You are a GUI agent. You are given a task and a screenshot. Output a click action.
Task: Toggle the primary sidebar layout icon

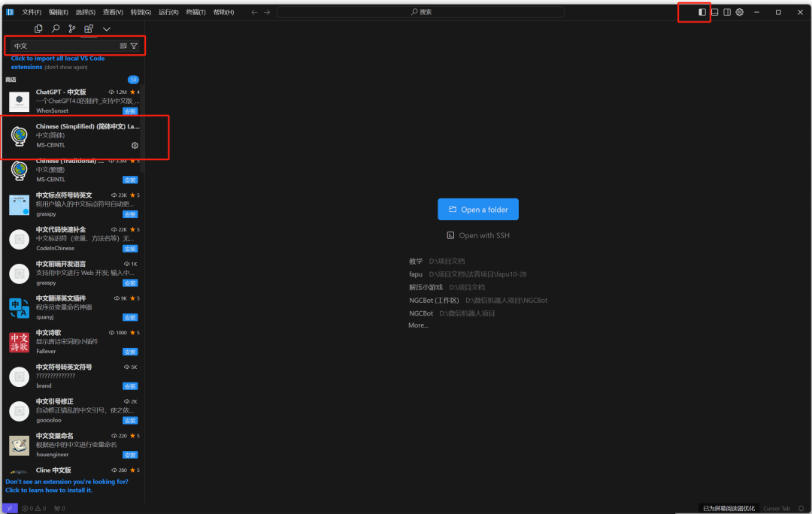click(702, 12)
